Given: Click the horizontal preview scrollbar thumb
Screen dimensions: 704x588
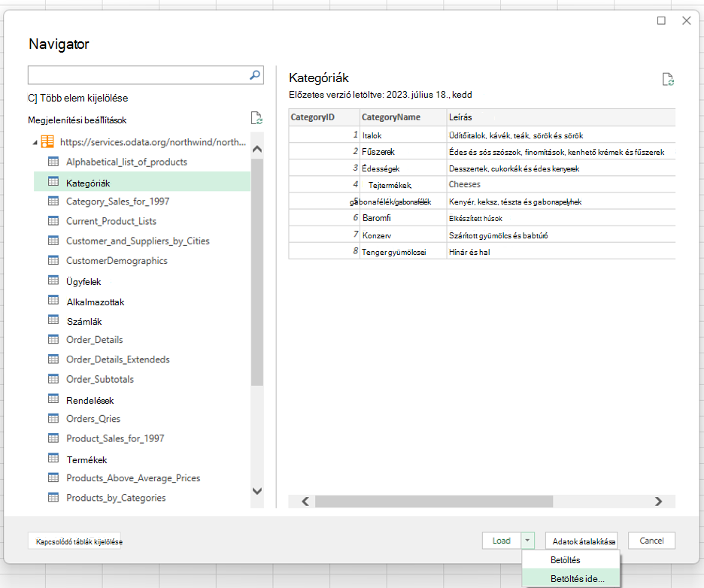Looking at the screenshot, I should coord(434,502).
